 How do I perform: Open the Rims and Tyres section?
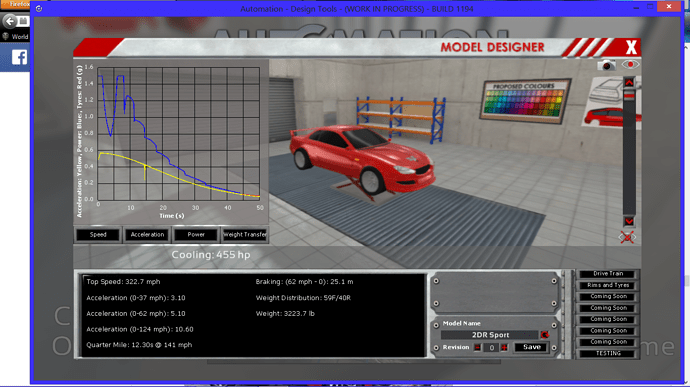click(608, 285)
